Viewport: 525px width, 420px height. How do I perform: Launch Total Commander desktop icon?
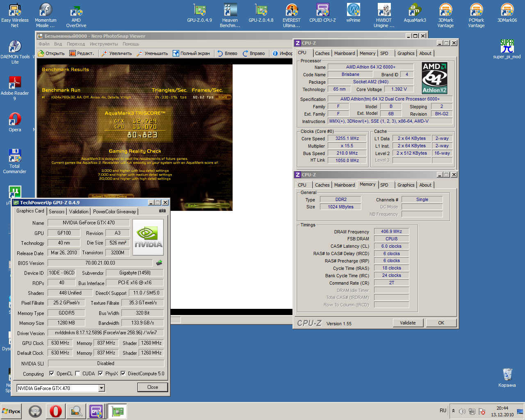[15, 161]
